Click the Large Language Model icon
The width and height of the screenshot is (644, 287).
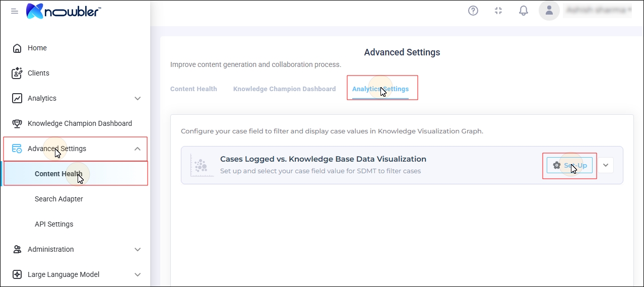(17, 274)
